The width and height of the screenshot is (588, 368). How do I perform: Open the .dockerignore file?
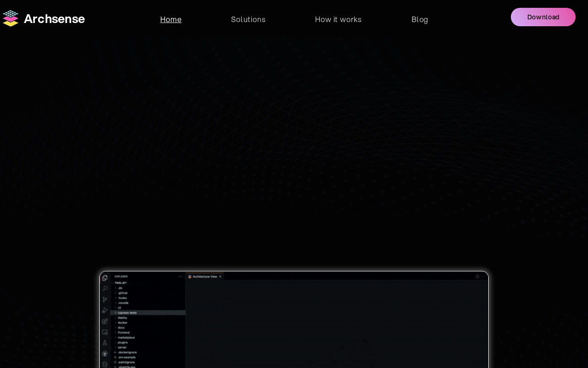click(x=148, y=352)
